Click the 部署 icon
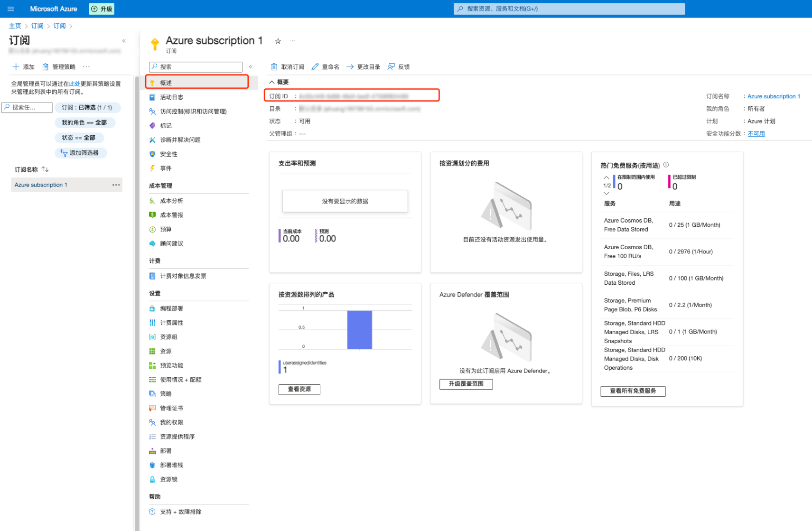This screenshot has width=812, height=531. pos(152,451)
